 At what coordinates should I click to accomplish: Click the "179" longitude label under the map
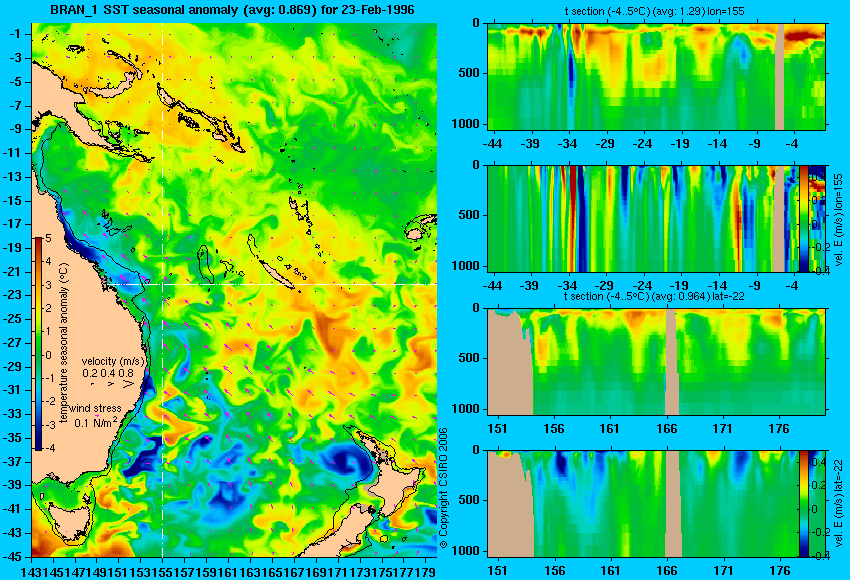[427, 571]
